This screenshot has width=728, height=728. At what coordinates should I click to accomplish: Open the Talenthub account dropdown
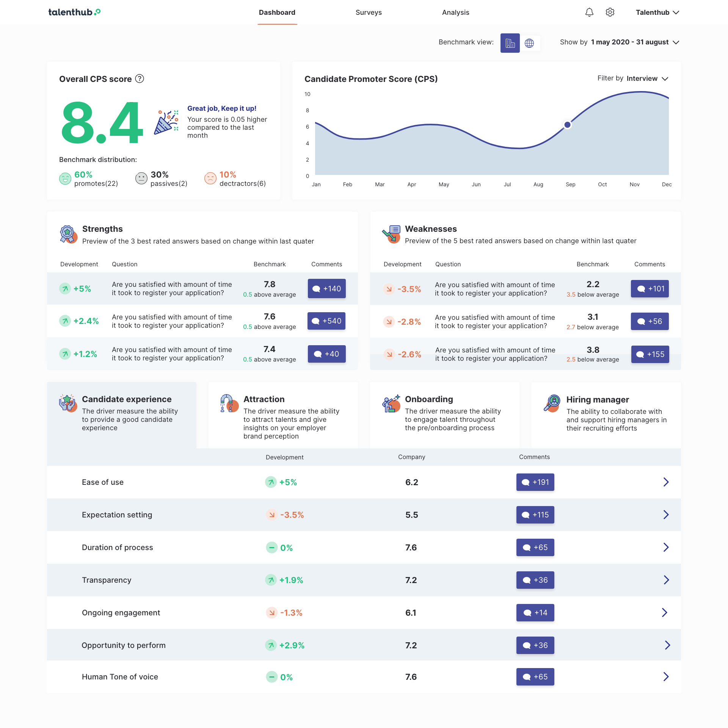pos(657,13)
